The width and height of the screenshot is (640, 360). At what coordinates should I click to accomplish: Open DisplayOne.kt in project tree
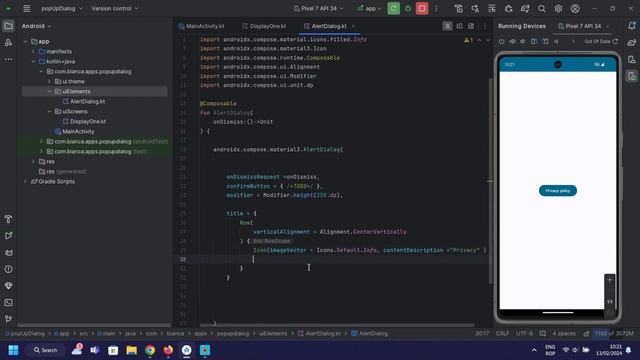tap(84, 122)
